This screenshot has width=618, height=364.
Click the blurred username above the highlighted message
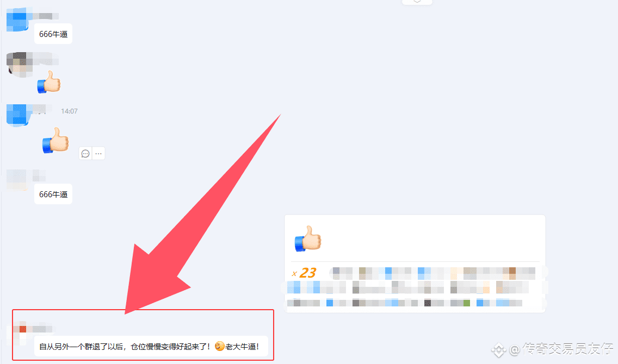(x=40, y=329)
